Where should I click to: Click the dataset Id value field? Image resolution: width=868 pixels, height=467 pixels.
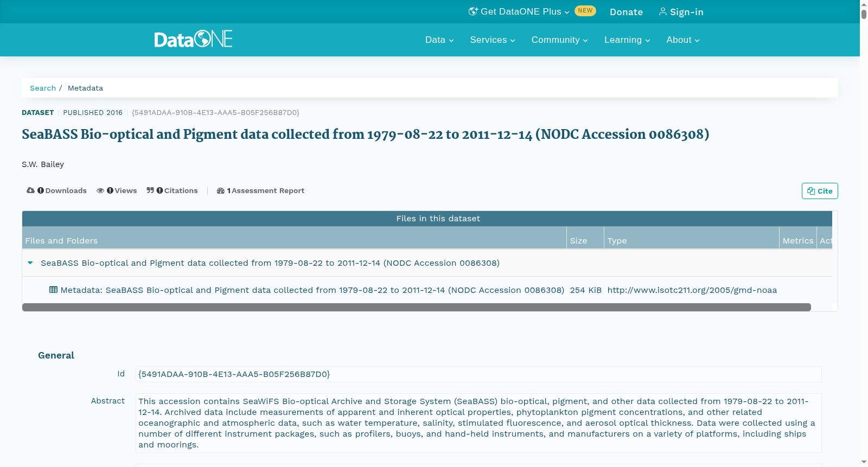478,374
